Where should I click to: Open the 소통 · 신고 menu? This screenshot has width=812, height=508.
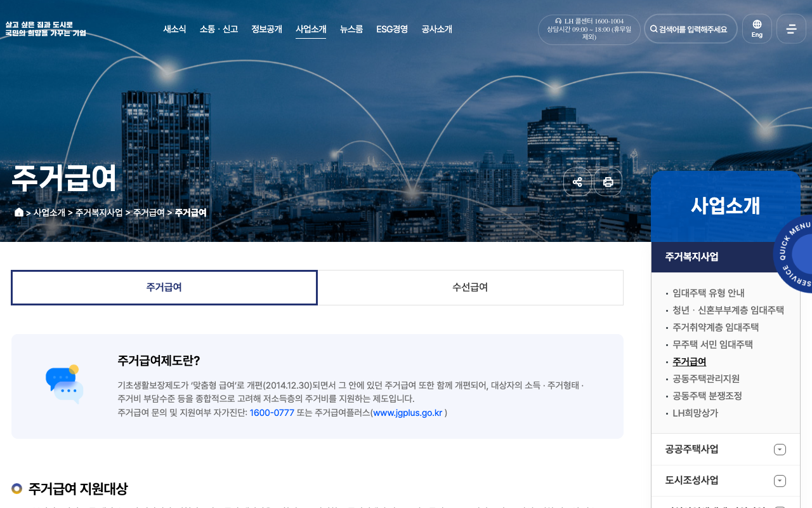pyautogui.click(x=219, y=29)
